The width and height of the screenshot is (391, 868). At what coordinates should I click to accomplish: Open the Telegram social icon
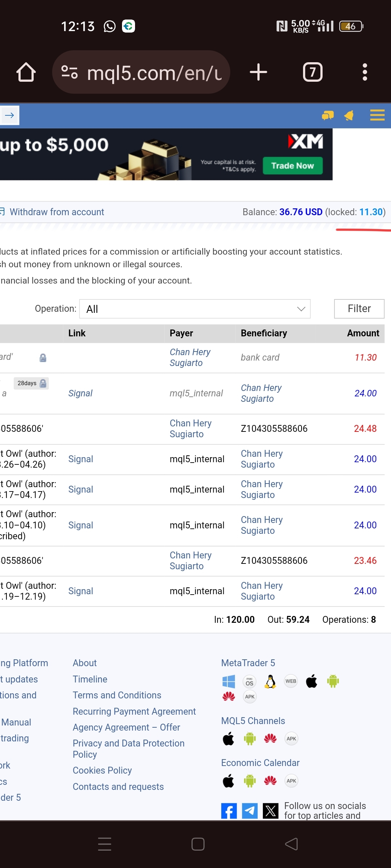[250, 811]
